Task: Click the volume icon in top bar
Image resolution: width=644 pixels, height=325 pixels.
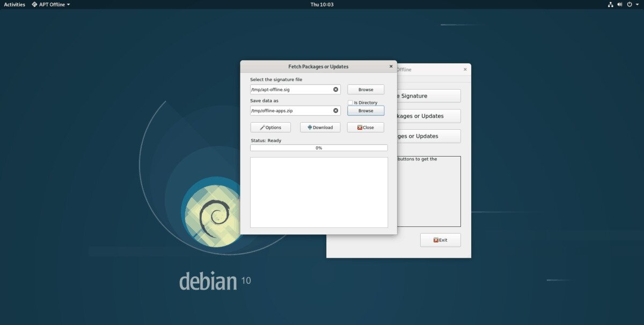Action: [620, 4]
